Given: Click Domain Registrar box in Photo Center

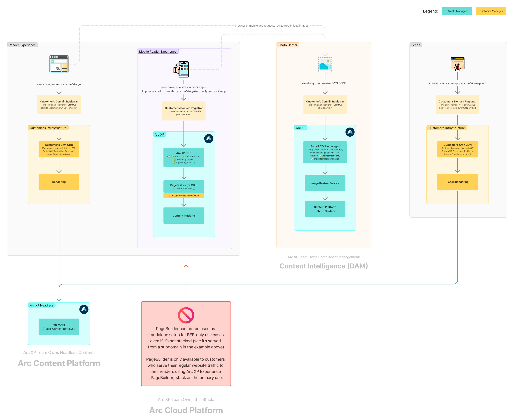Looking at the screenshot, I should (x=325, y=105).
